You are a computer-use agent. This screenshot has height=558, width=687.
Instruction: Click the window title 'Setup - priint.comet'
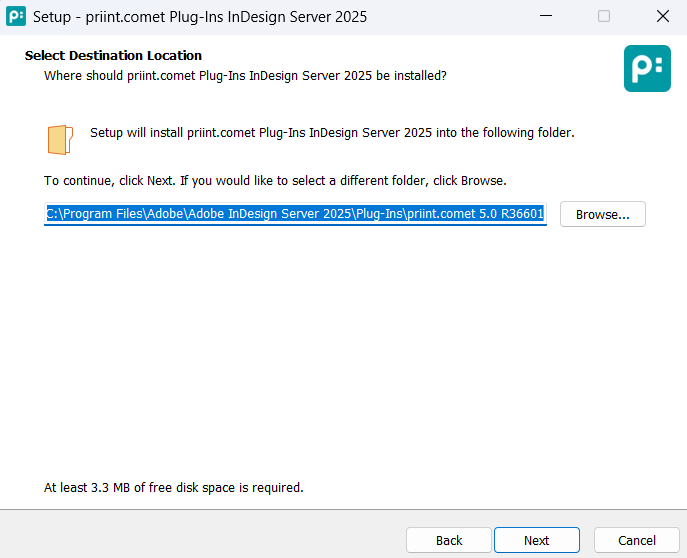pos(200,17)
